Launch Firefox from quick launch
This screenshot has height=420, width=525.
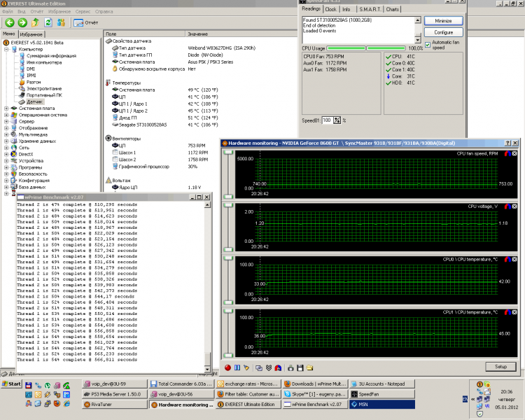click(x=57, y=404)
